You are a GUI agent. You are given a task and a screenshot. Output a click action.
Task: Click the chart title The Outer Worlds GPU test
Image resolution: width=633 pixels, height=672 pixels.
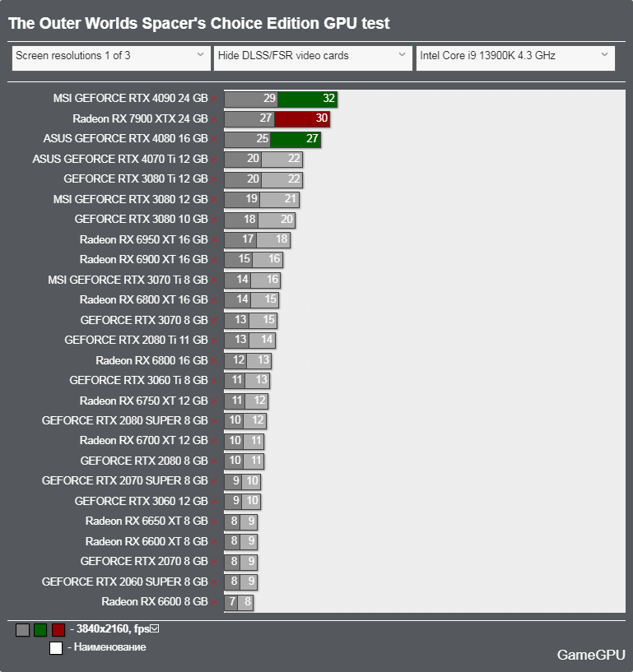point(199,24)
